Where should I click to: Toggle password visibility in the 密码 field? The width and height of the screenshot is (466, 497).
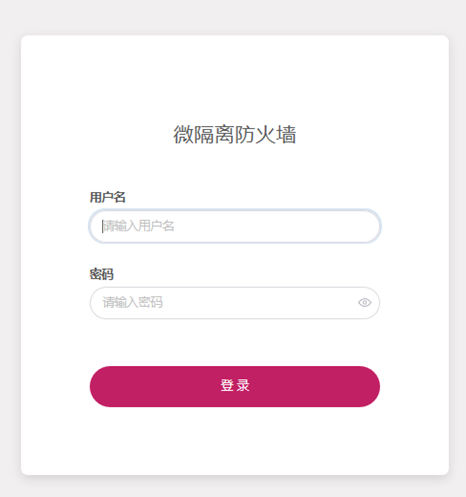pyautogui.click(x=364, y=303)
